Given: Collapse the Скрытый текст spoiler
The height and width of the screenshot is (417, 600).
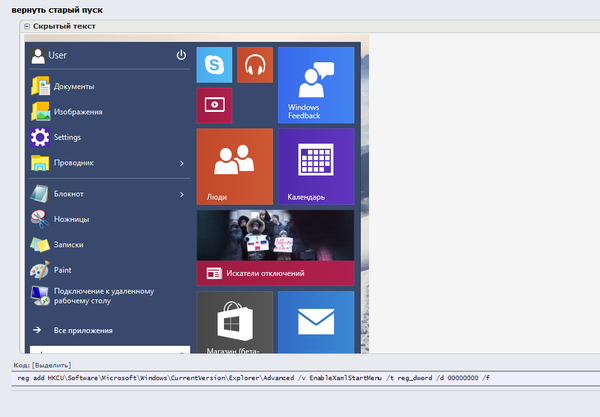Looking at the screenshot, I should pyautogui.click(x=27, y=26).
